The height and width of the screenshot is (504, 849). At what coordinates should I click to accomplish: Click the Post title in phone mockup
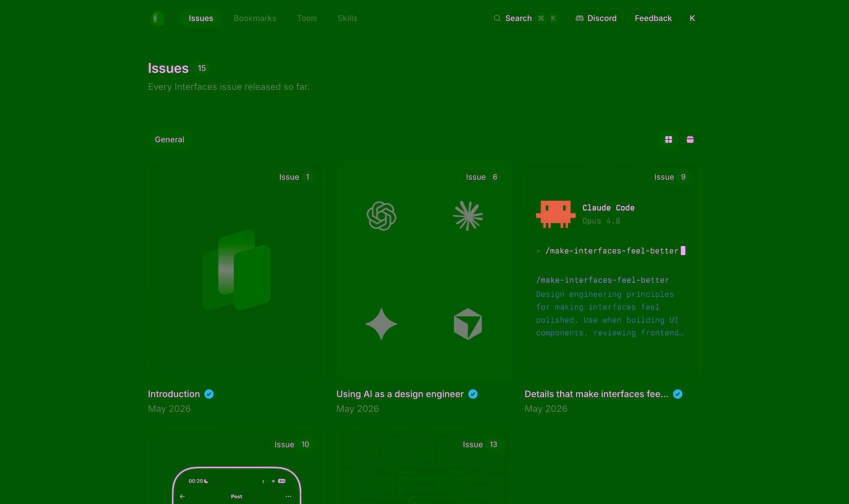pos(236,497)
